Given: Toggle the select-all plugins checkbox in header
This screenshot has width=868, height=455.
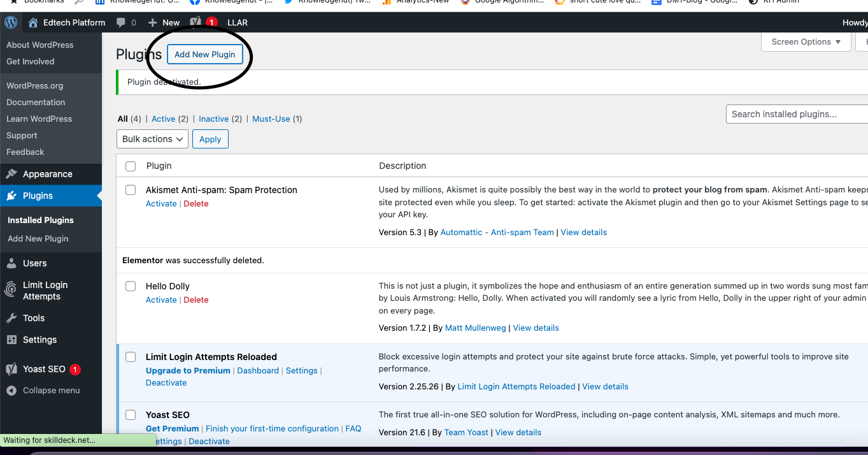Looking at the screenshot, I should (131, 166).
